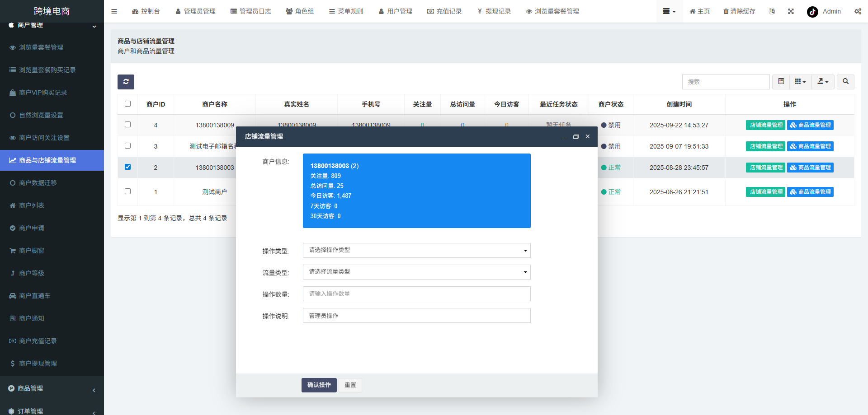Image resolution: width=868 pixels, height=415 pixels.
Task: Click the refresh table icon
Action: 126,82
